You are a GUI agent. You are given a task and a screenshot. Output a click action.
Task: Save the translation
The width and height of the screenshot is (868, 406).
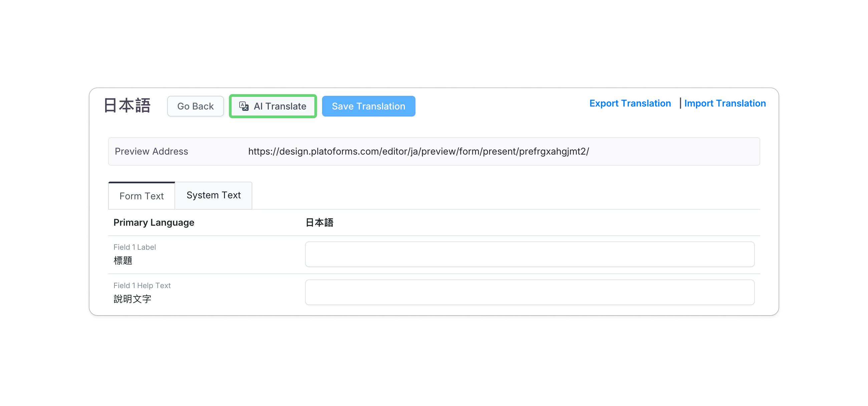(x=368, y=106)
